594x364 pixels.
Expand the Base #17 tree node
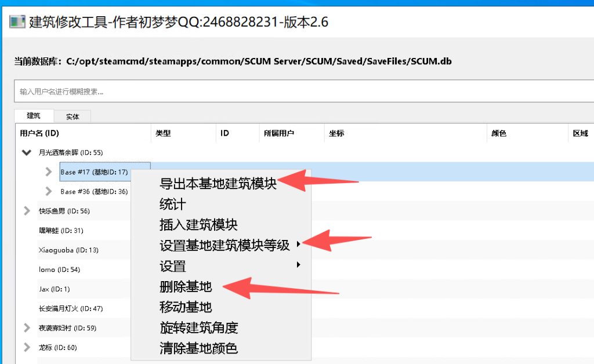(49, 172)
